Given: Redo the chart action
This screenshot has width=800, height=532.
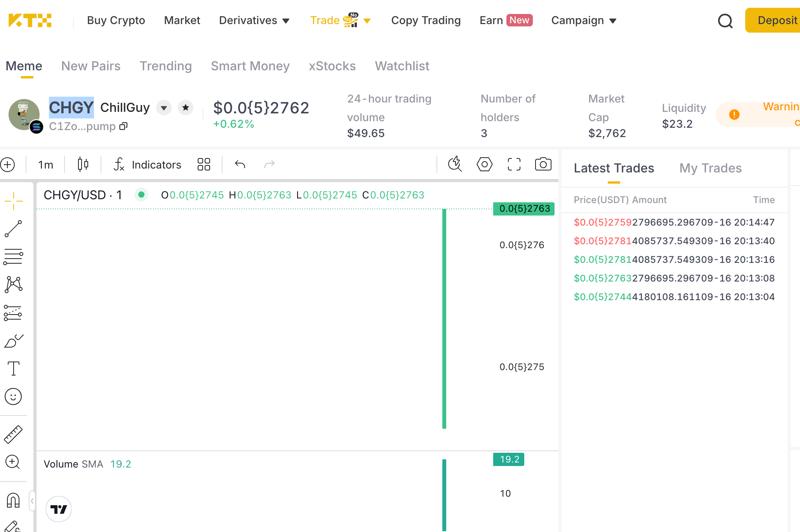Looking at the screenshot, I should coord(270,165).
